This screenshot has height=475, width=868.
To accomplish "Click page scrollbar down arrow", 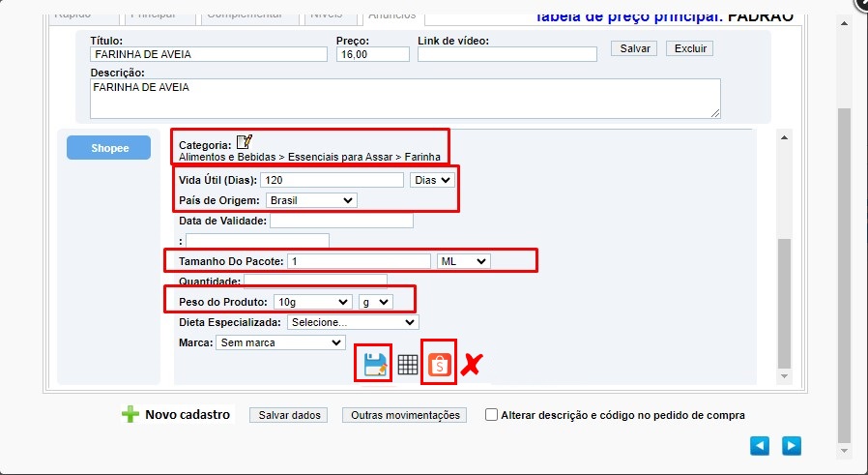I will coord(844,451).
